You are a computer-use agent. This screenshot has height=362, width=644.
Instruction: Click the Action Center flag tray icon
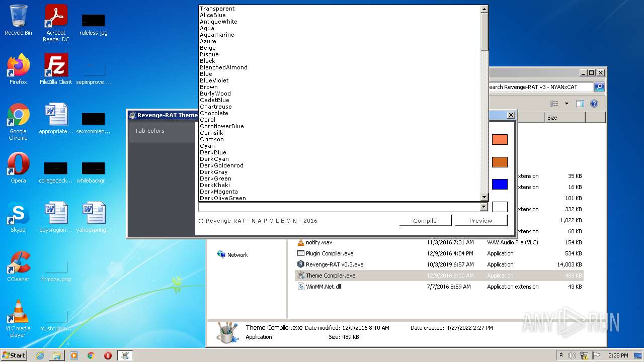[x=597, y=355]
